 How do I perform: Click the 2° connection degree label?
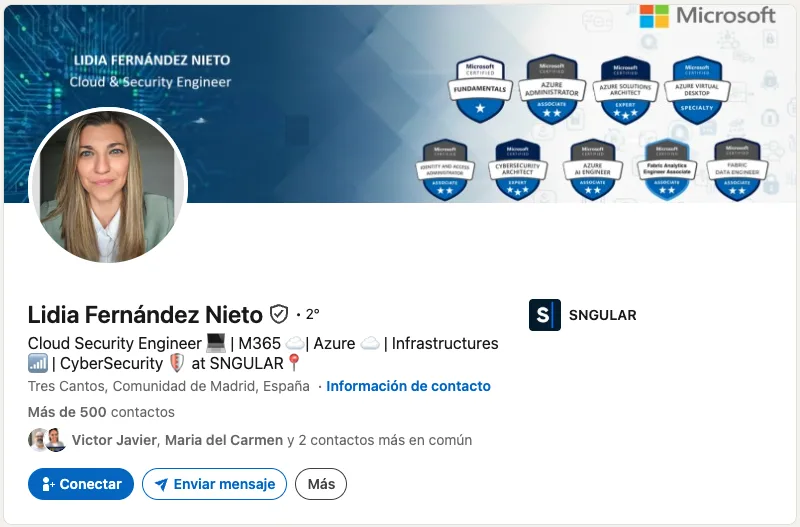tap(312, 314)
